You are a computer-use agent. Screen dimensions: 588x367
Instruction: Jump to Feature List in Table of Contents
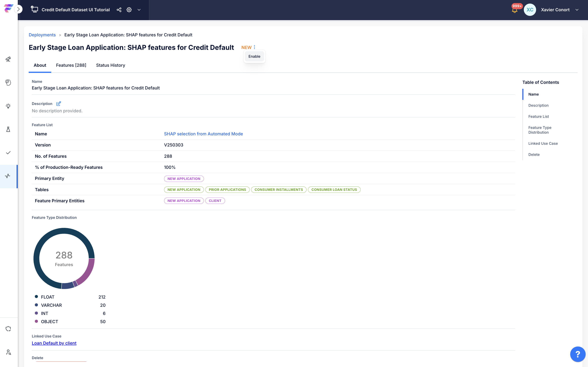(x=538, y=117)
